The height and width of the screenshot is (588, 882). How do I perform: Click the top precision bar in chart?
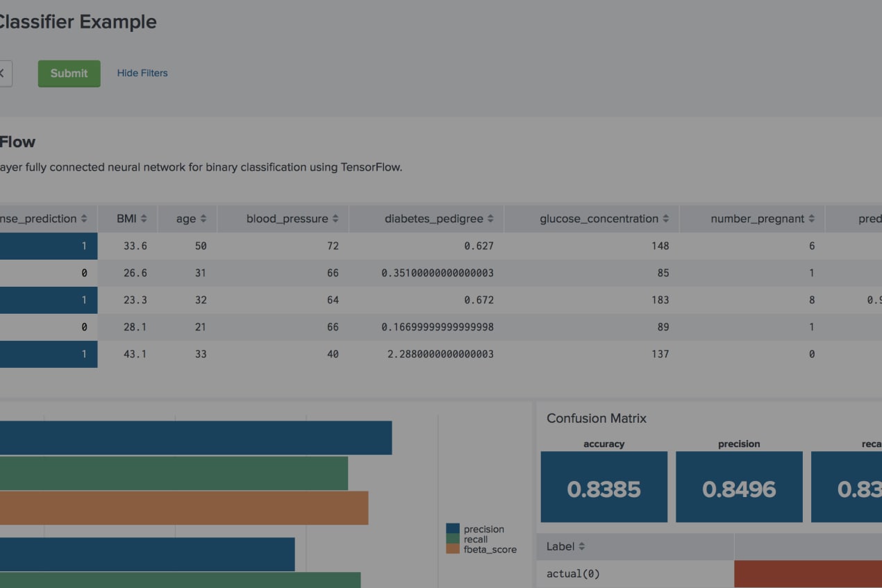[x=194, y=438]
